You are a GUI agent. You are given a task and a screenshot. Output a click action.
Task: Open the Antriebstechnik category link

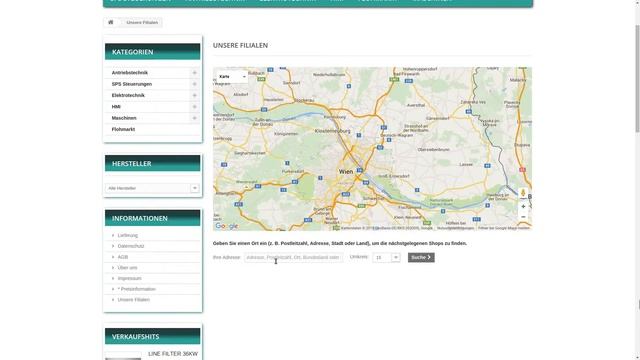[130, 73]
